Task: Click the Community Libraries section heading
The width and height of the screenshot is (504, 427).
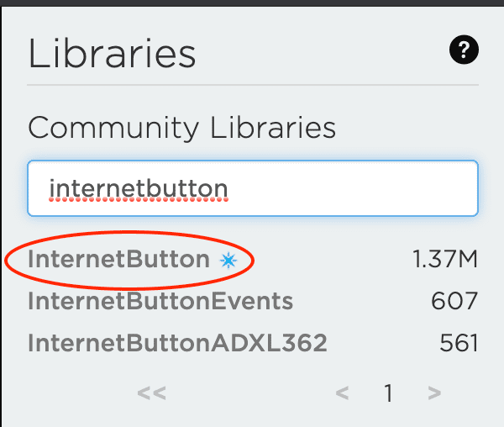Action: [x=182, y=128]
